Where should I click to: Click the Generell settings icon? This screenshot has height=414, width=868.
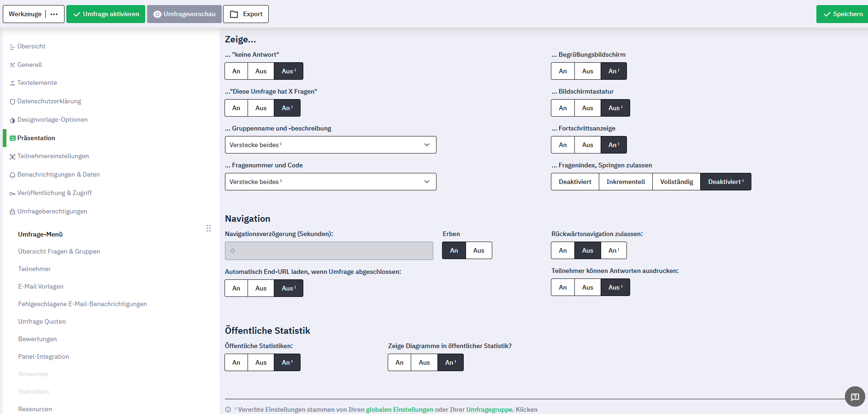(12, 65)
